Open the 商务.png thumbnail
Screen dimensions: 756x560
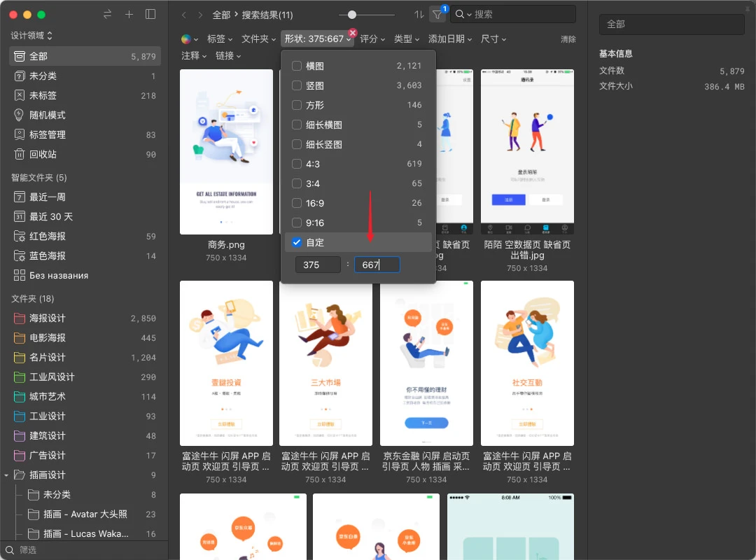226,151
